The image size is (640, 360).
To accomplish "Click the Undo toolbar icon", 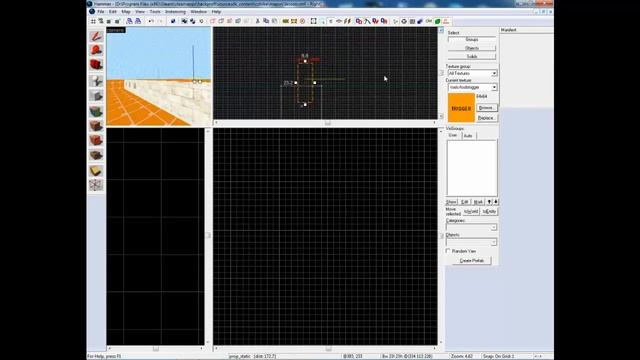I will point(151,21).
